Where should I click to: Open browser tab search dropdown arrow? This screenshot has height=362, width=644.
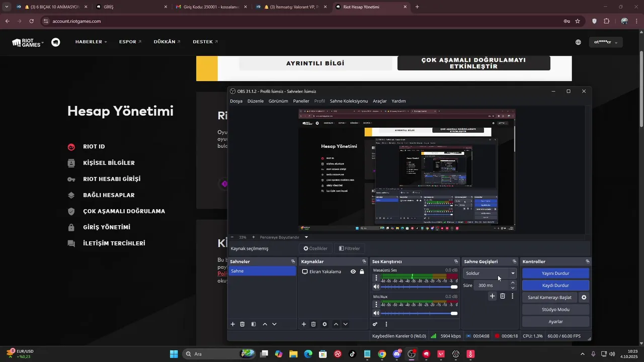[x=7, y=7]
